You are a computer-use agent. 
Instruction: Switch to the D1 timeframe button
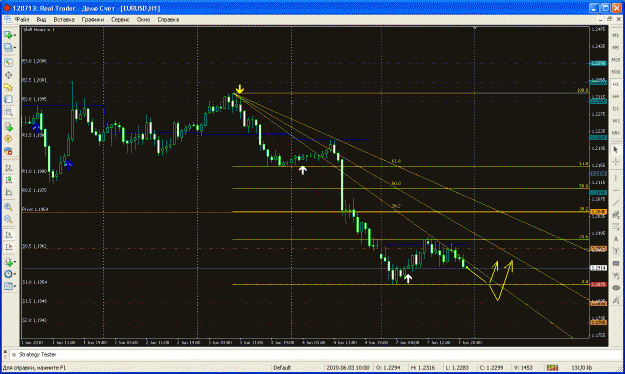(616, 109)
